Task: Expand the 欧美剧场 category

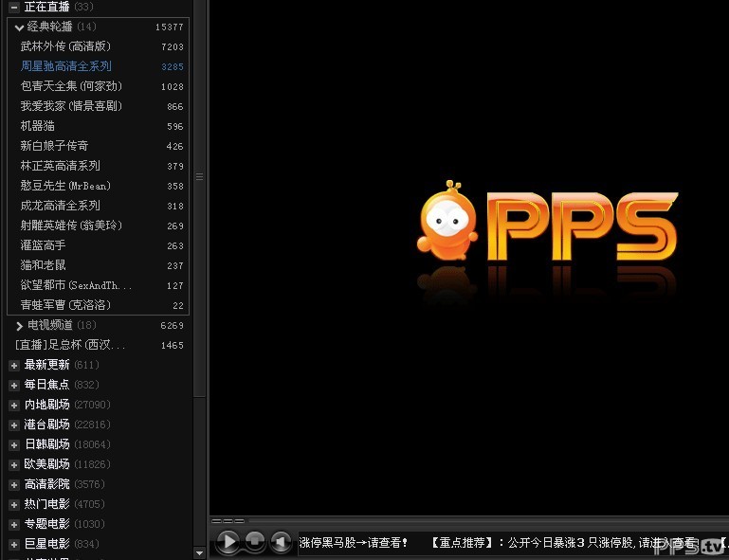Action: pyautogui.click(x=14, y=464)
